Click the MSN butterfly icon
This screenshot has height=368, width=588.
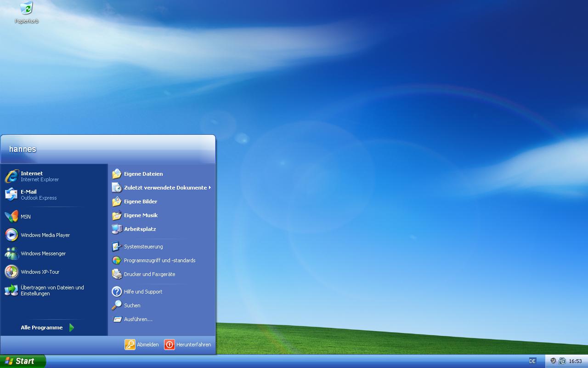point(11,217)
